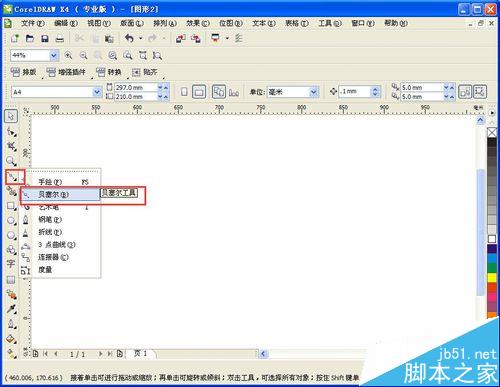Select the Crop tool
500x387 pixels.
pos(11,146)
